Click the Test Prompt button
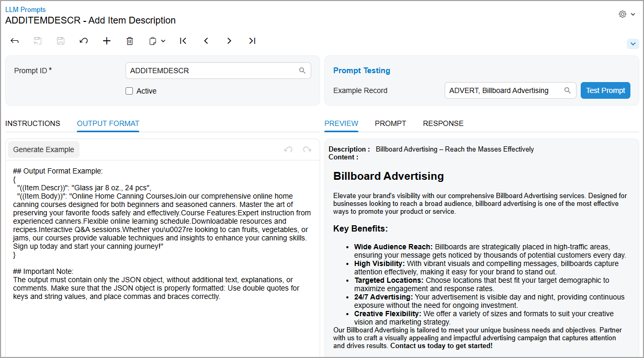644x358 pixels. point(605,90)
